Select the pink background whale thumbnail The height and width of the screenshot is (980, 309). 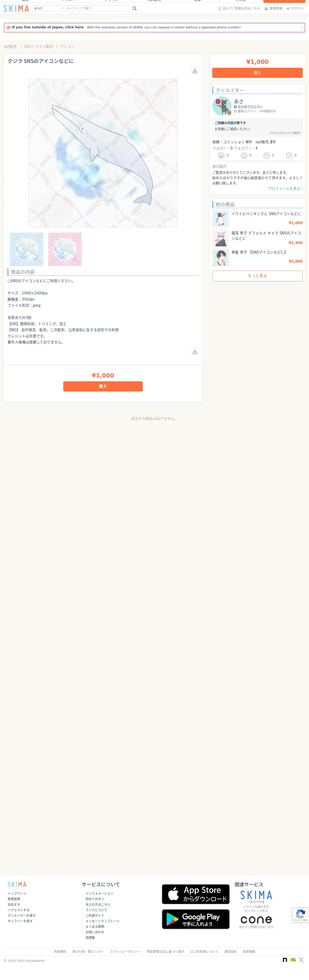(x=65, y=249)
